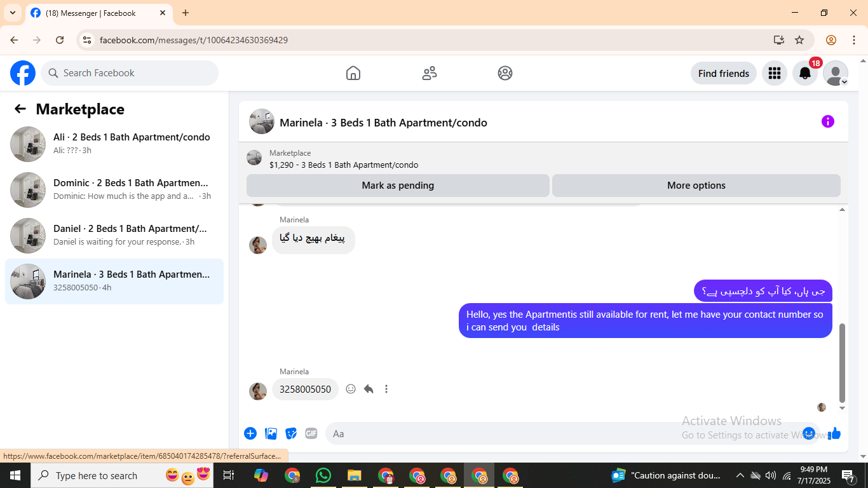Open Marinela's chat header title

[x=383, y=123]
